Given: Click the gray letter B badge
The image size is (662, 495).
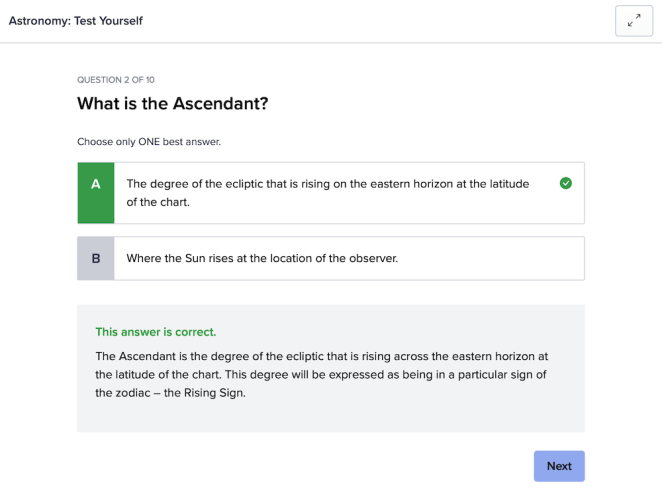Looking at the screenshot, I should (96, 258).
